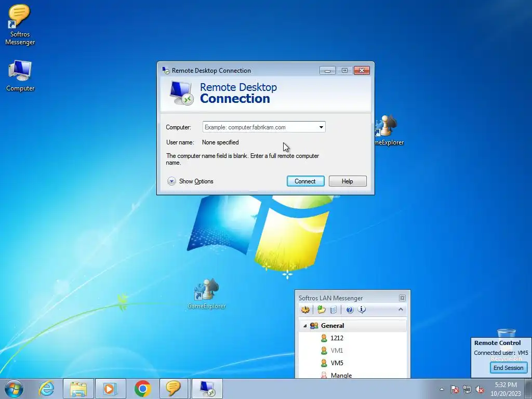Image resolution: width=532 pixels, height=399 pixels.
Task: Click the Show Desktop strip at taskbar end
Action: 529,389
